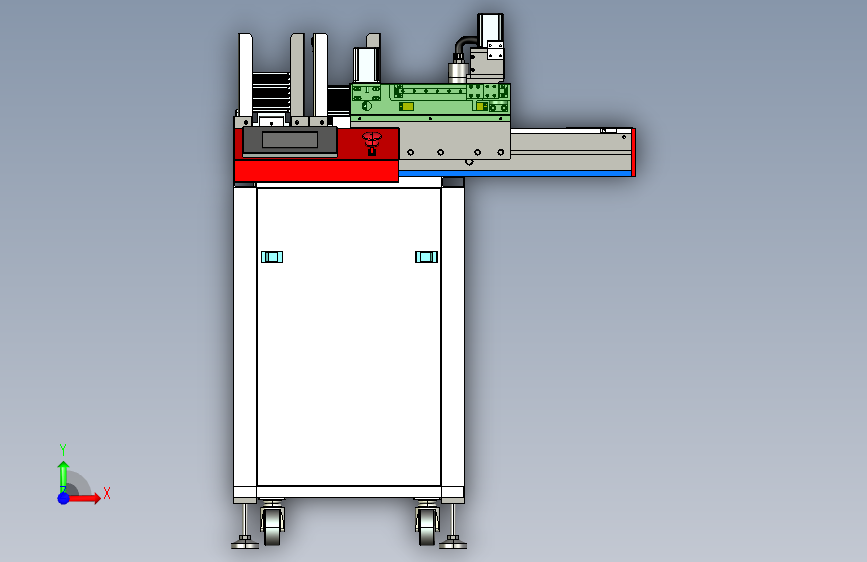Screen dimensions: 867x562
Task: Click the red X axis arrow of triad
Action: point(84,498)
